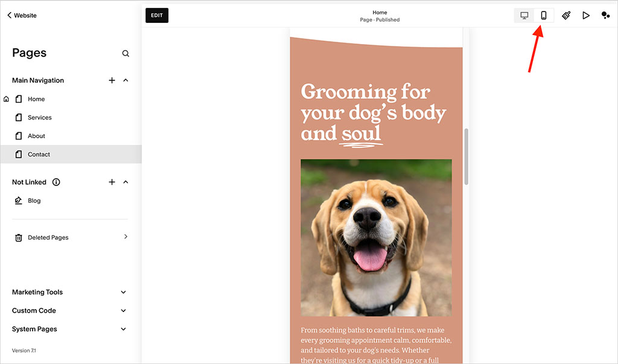The width and height of the screenshot is (618, 364).
Task: Collapse the Main Navigation section
Action: click(x=126, y=80)
